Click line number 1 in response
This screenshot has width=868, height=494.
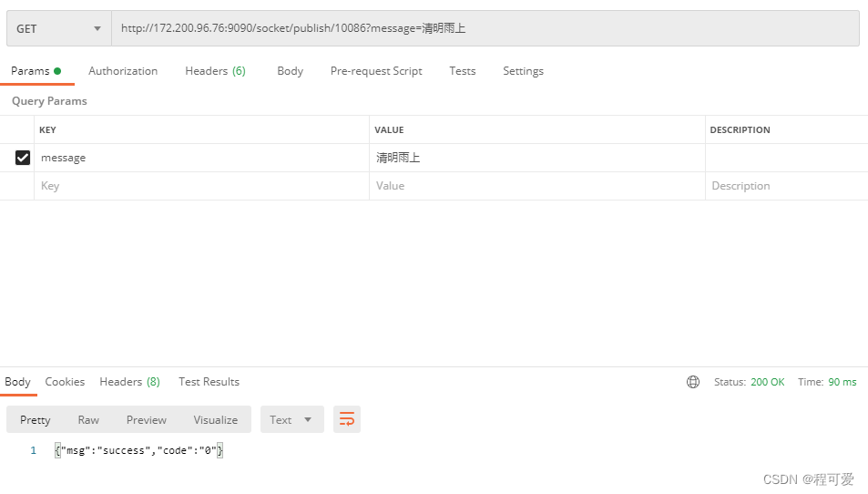pos(33,450)
